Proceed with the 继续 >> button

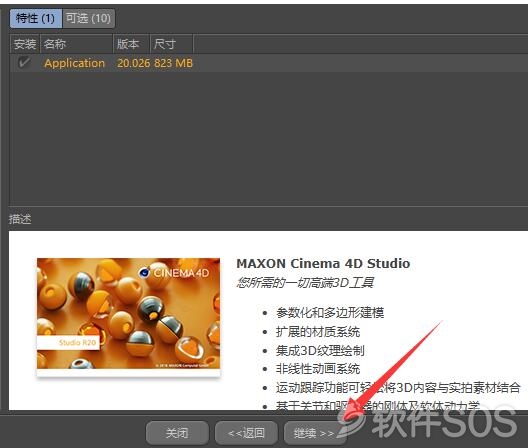coord(315,433)
